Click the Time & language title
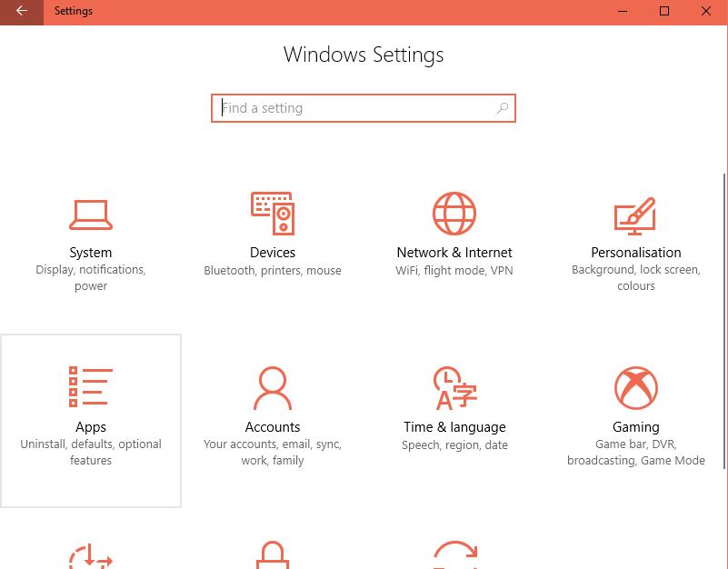Image resolution: width=728 pixels, height=569 pixels. [454, 427]
